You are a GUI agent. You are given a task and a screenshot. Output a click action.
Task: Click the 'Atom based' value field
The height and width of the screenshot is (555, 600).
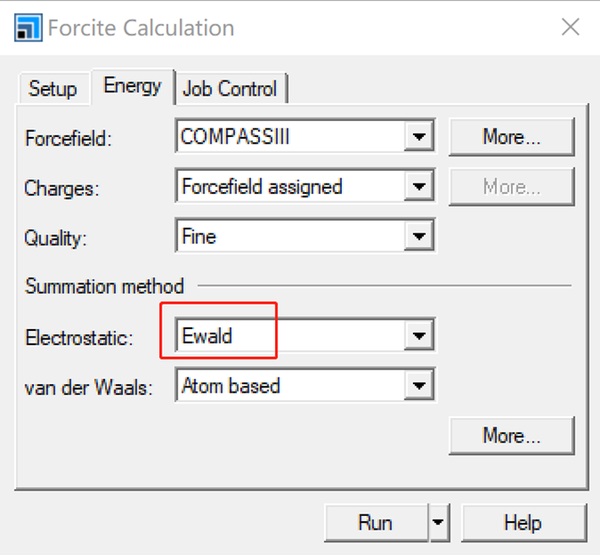pyautogui.click(x=292, y=385)
